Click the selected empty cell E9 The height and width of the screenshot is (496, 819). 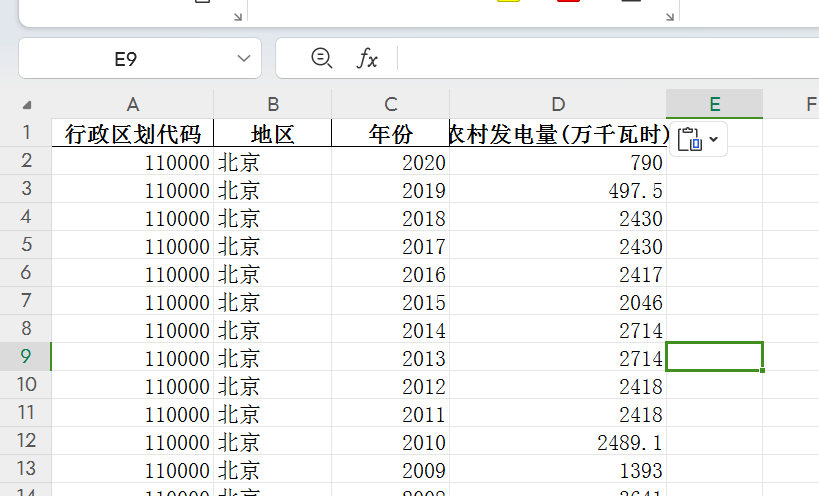point(715,357)
